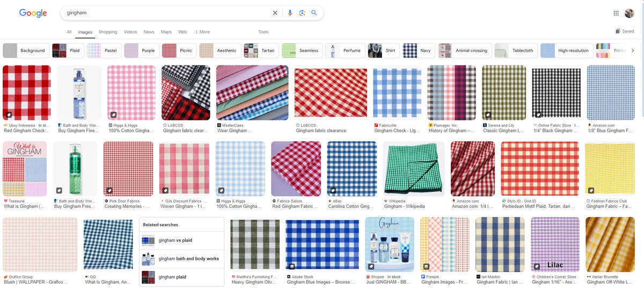This screenshot has width=644, height=288.
Task: Pick the Shirt filter chip
Action: pyautogui.click(x=384, y=51)
